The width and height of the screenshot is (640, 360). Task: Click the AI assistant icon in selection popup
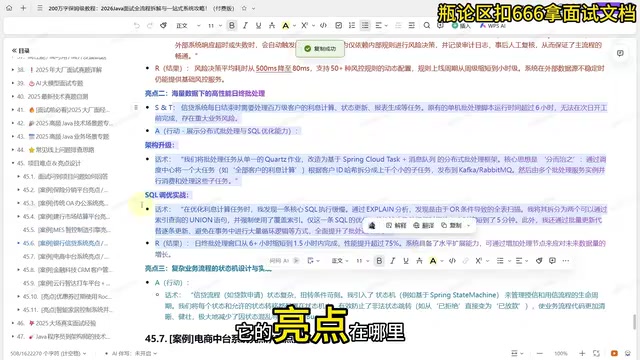coord(372,225)
